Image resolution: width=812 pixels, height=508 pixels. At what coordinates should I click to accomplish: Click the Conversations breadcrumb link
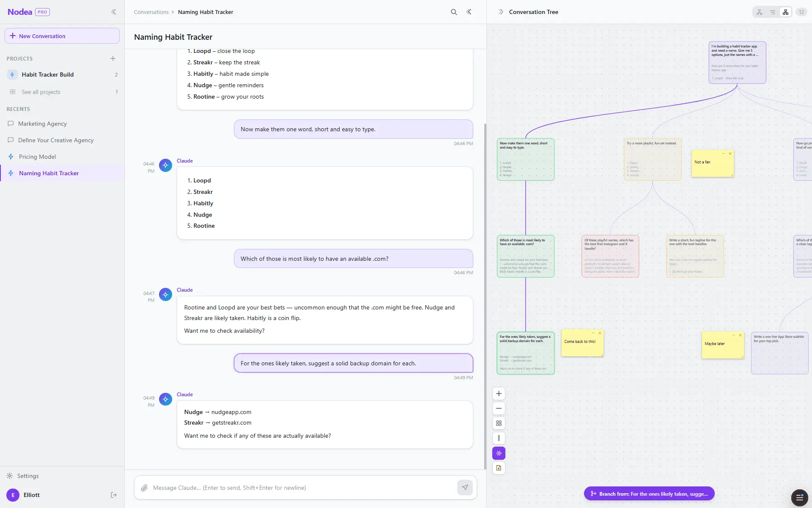[x=151, y=12]
